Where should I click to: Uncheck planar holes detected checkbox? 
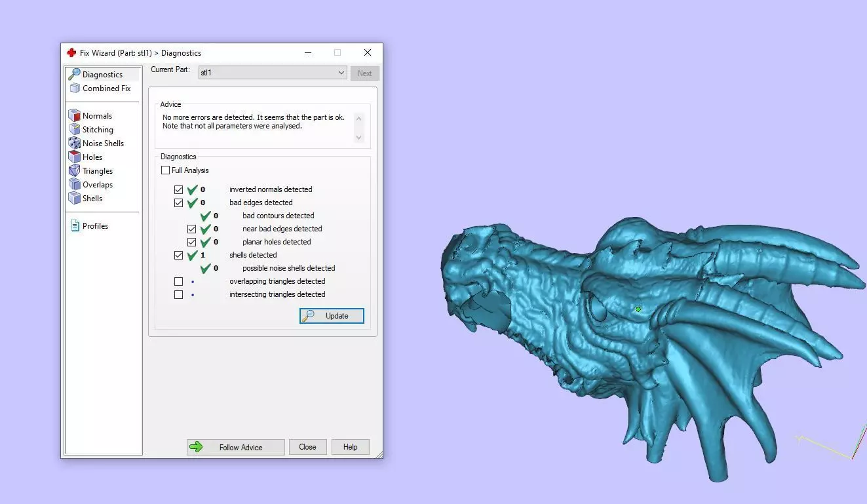191,242
